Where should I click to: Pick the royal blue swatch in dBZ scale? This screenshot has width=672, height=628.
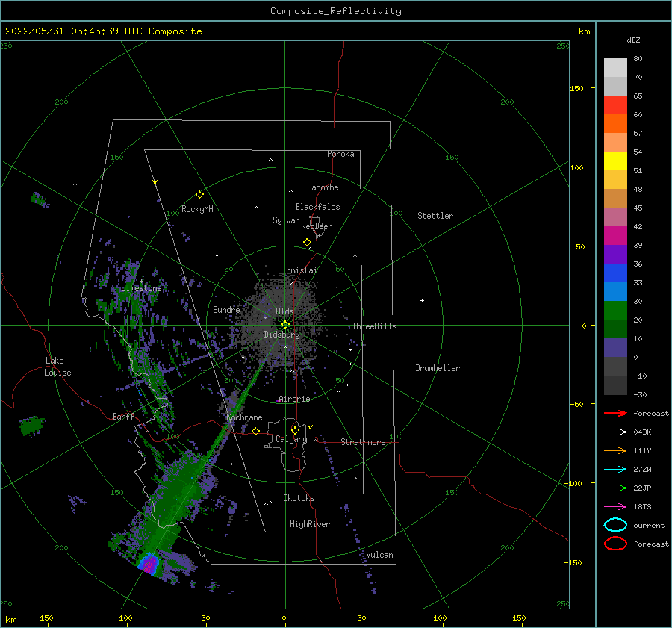click(615, 273)
